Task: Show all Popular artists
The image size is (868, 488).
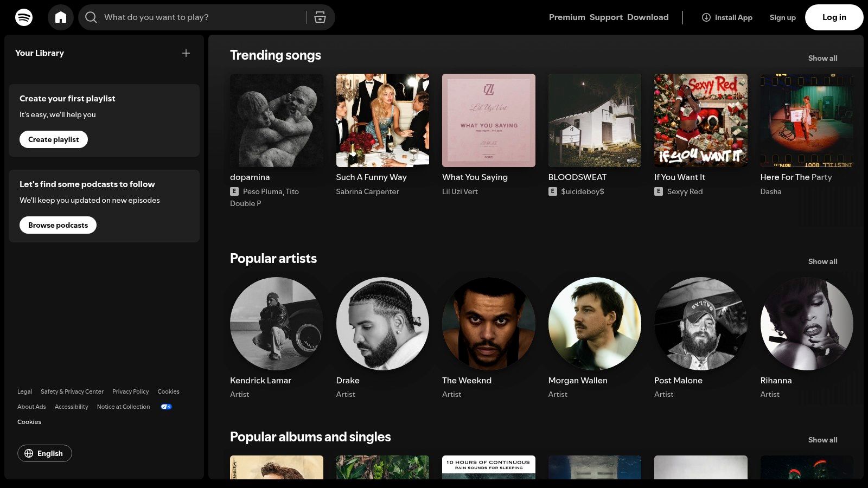Action: 822,261
